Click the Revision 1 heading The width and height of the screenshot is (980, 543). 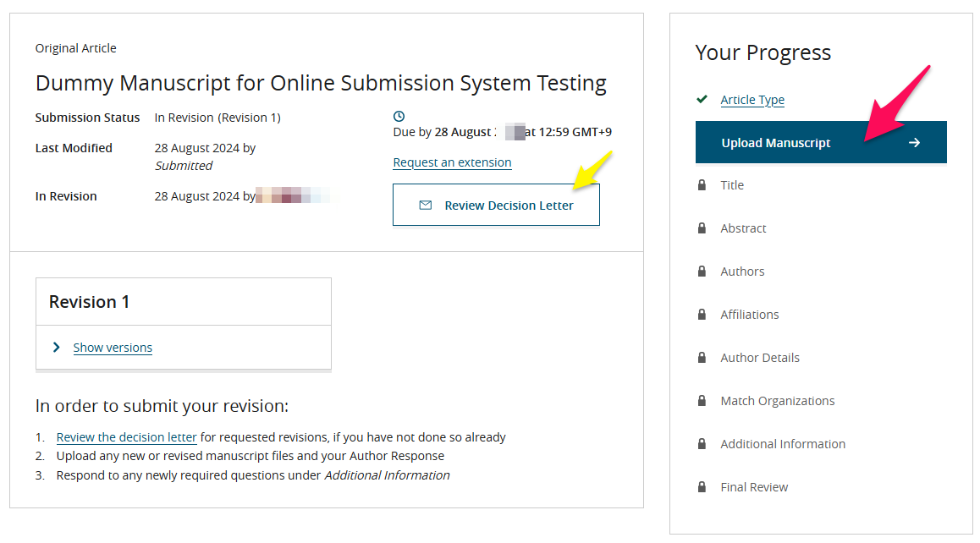90,302
